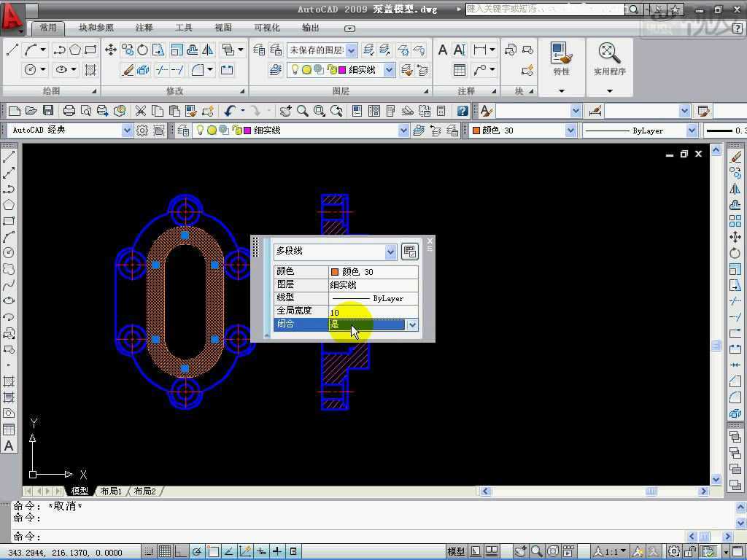Open the 闭合 property dropdown arrow
The image size is (747, 560).
412,324
